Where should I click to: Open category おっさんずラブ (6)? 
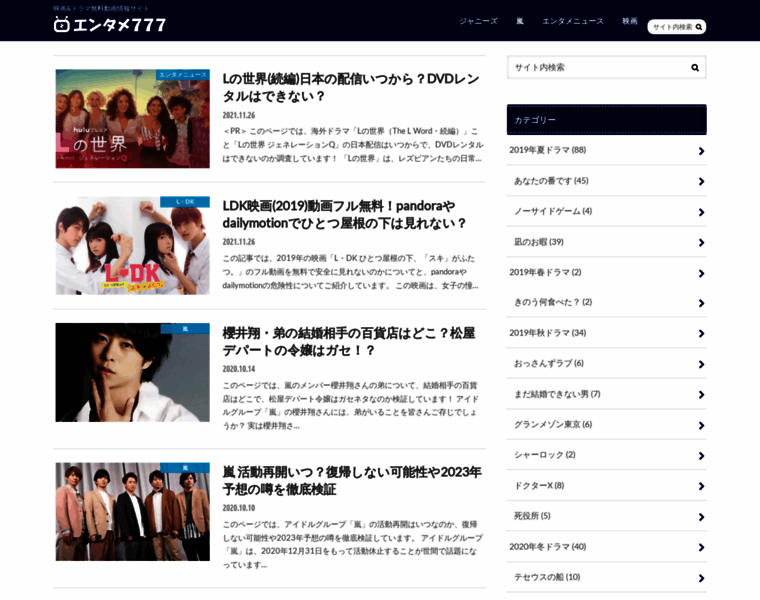(549, 363)
